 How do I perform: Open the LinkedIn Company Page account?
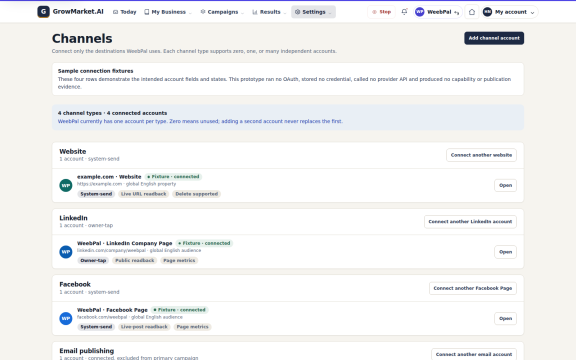(x=505, y=252)
